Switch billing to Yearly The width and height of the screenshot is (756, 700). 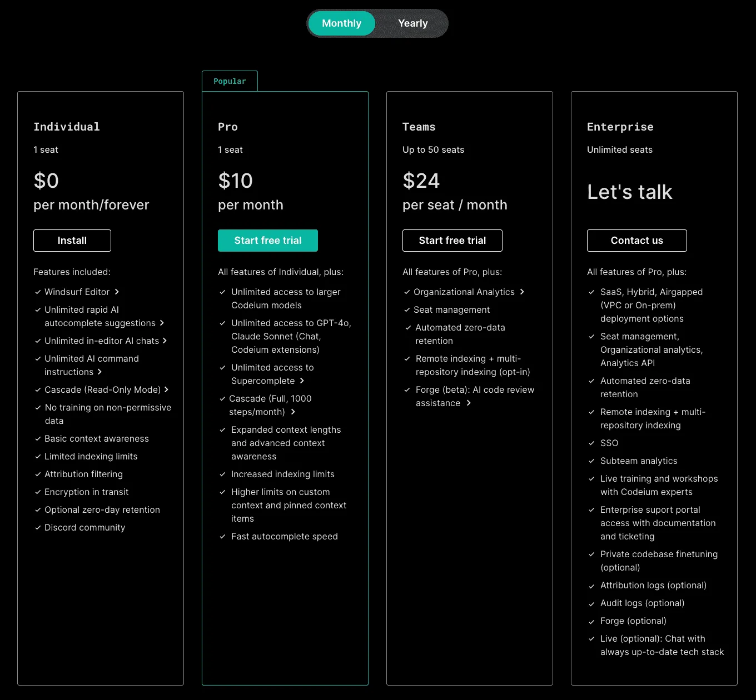pyautogui.click(x=412, y=23)
